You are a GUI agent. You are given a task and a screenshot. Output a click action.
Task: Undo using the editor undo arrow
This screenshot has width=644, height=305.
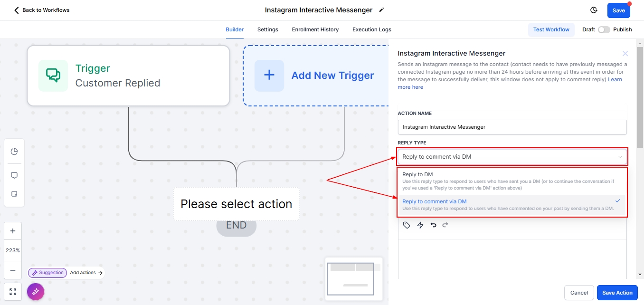pyautogui.click(x=433, y=225)
